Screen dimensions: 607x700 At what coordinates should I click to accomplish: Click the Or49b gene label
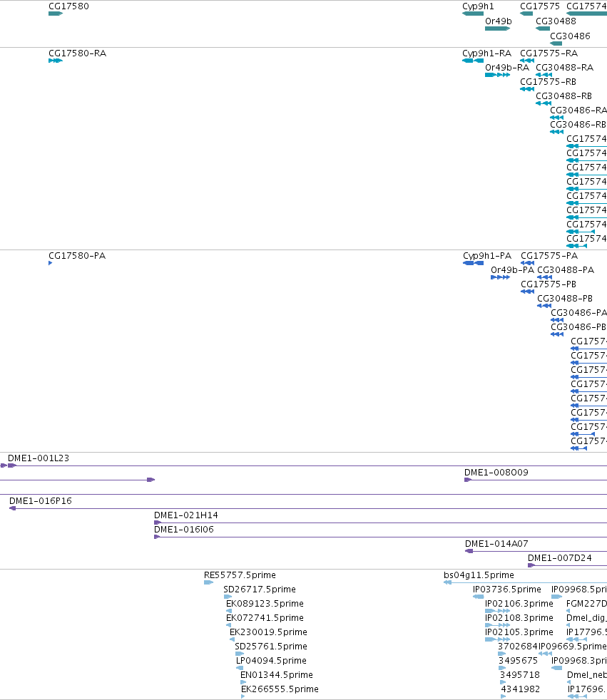click(x=499, y=21)
